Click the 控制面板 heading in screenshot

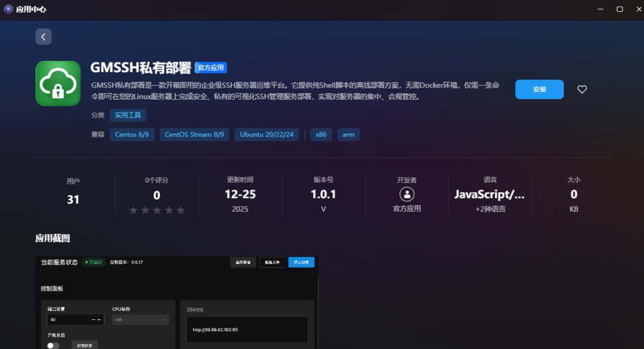pos(52,289)
